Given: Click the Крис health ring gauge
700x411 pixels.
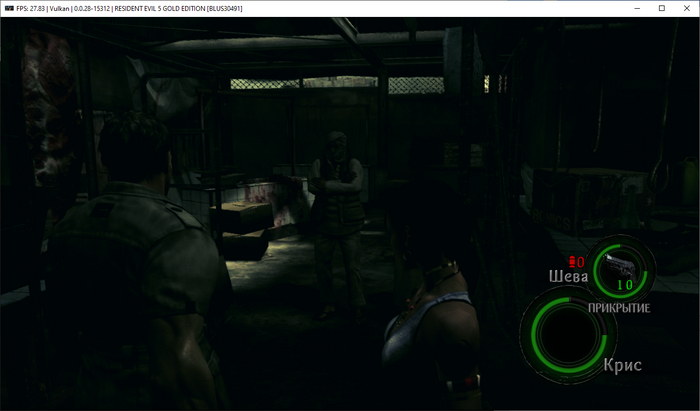Looking at the screenshot, I should (568, 333).
